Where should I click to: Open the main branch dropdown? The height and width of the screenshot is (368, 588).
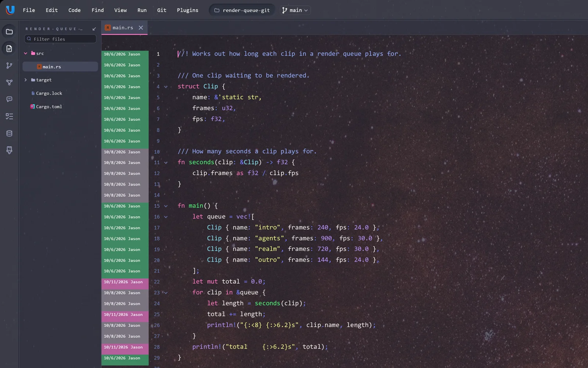point(295,10)
